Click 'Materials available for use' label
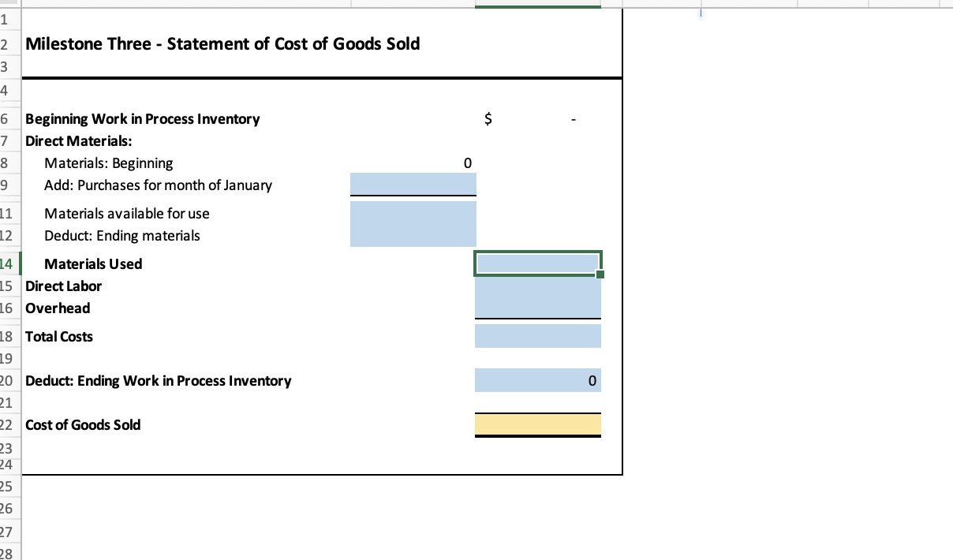This screenshot has height=560, width=953. coord(127,214)
